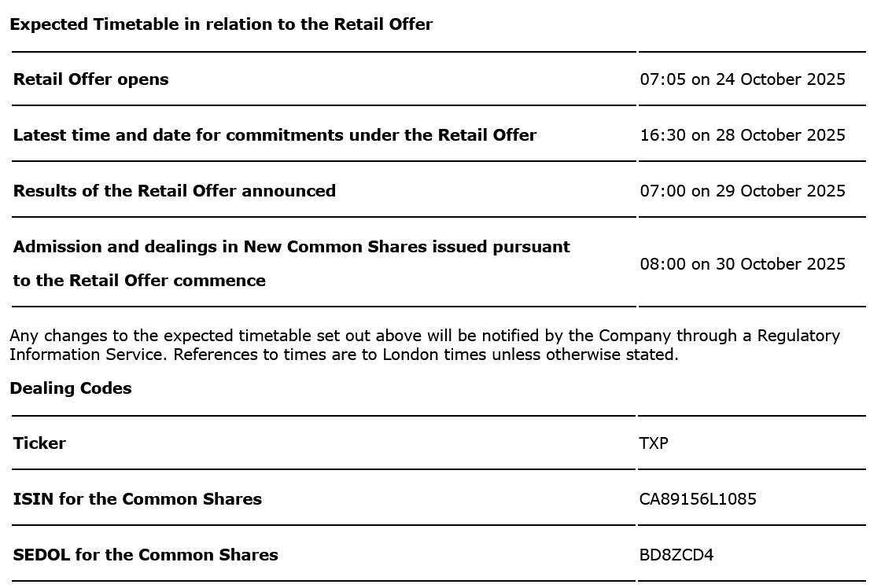881x588 pixels.
Task: Click the '07:05 on 24 October 2025' time
Action: pyautogui.click(x=743, y=79)
